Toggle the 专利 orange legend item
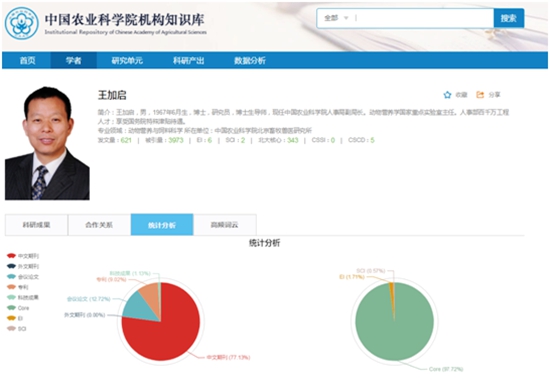 pyautogui.click(x=18, y=287)
